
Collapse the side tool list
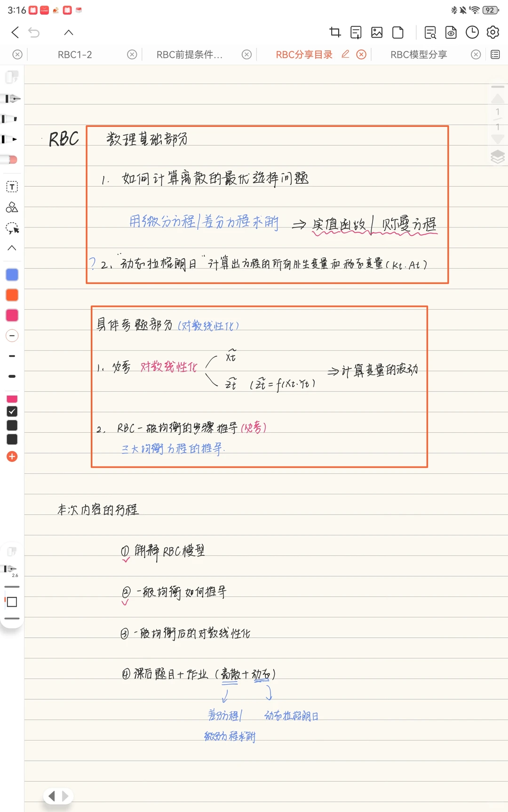(x=12, y=248)
